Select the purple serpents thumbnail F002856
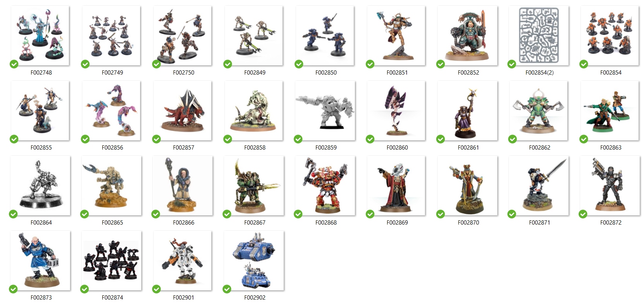This screenshot has height=305, width=644. point(111,111)
